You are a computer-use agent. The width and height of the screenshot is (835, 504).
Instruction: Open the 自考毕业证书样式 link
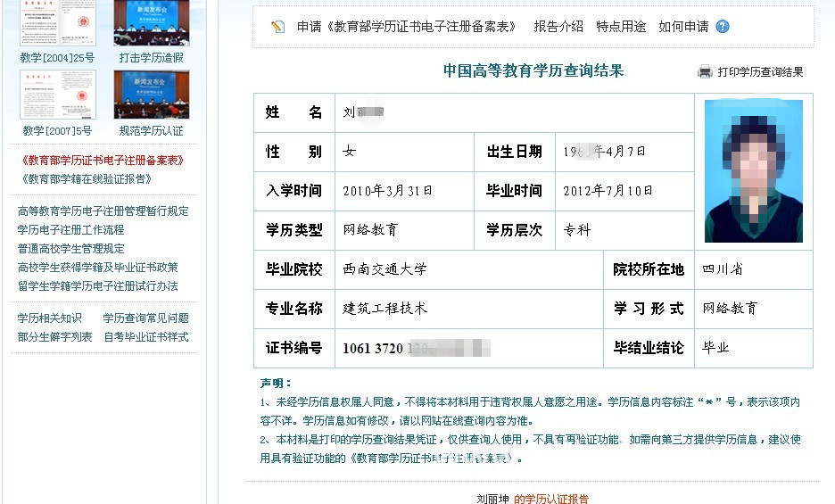click(x=146, y=336)
